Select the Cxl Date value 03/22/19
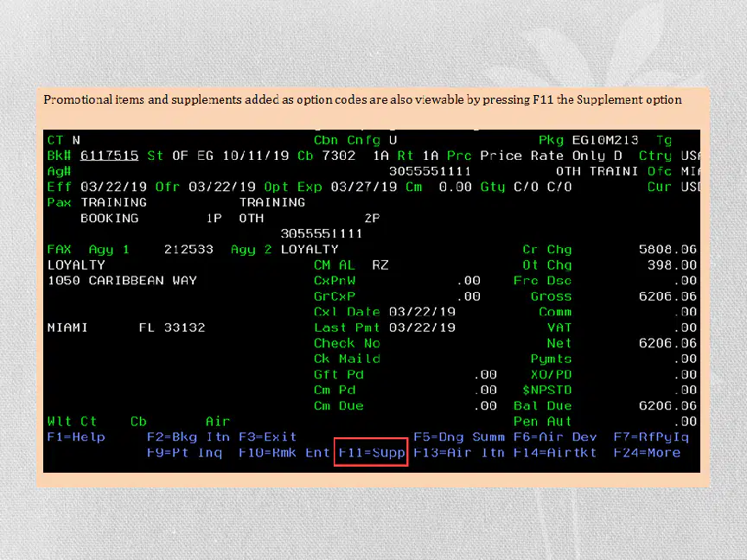747x560 pixels. tap(422, 312)
